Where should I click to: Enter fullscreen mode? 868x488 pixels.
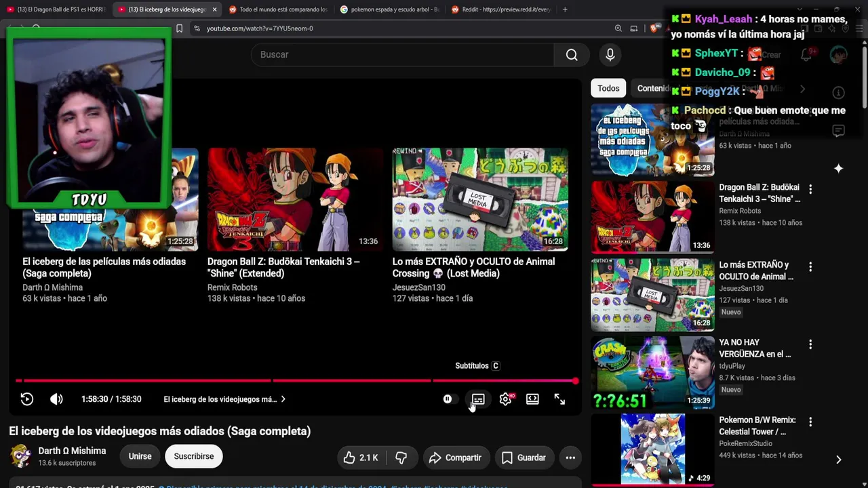click(x=559, y=399)
